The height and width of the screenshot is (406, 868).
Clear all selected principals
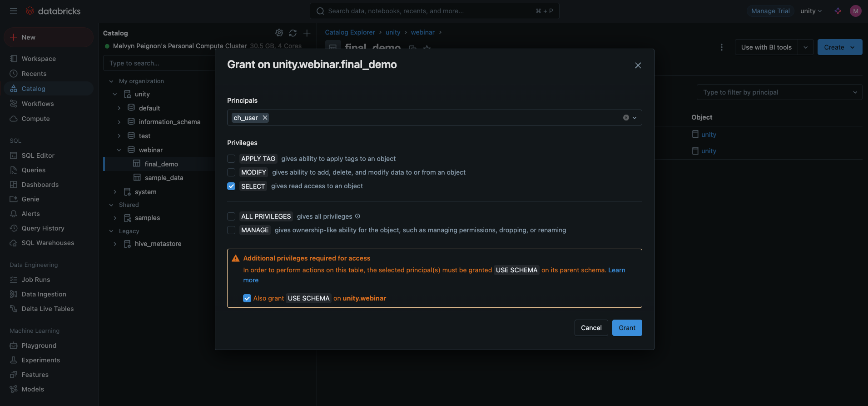[x=626, y=118]
